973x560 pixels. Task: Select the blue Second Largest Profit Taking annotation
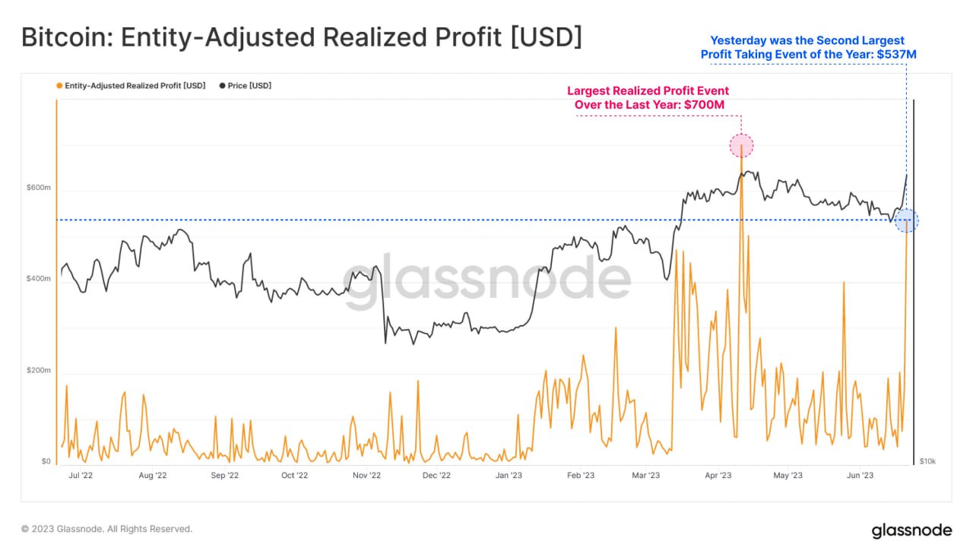[807, 47]
